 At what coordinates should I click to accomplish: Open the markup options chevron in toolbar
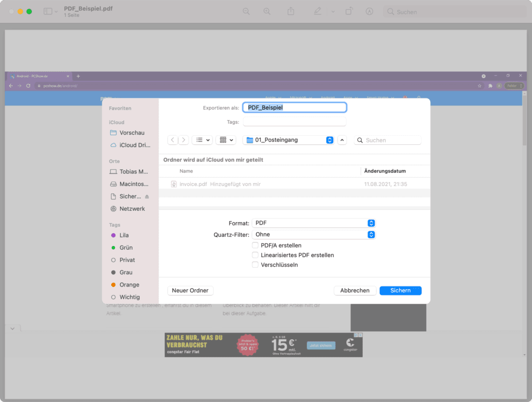click(333, 12)
